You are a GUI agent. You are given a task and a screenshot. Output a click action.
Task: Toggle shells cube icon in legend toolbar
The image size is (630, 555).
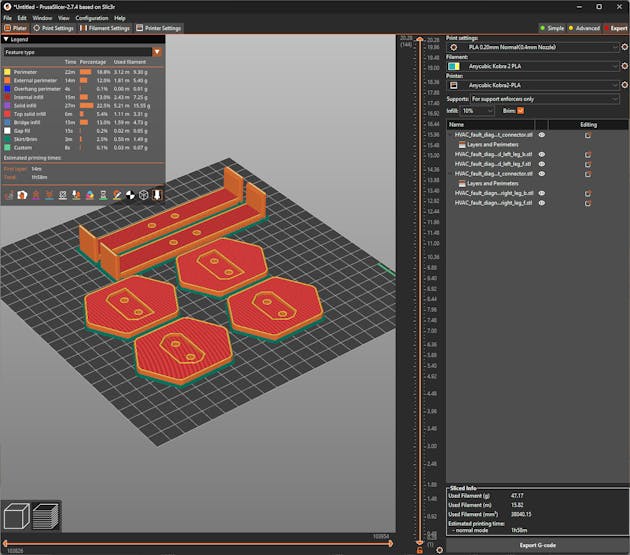point(144,194)
